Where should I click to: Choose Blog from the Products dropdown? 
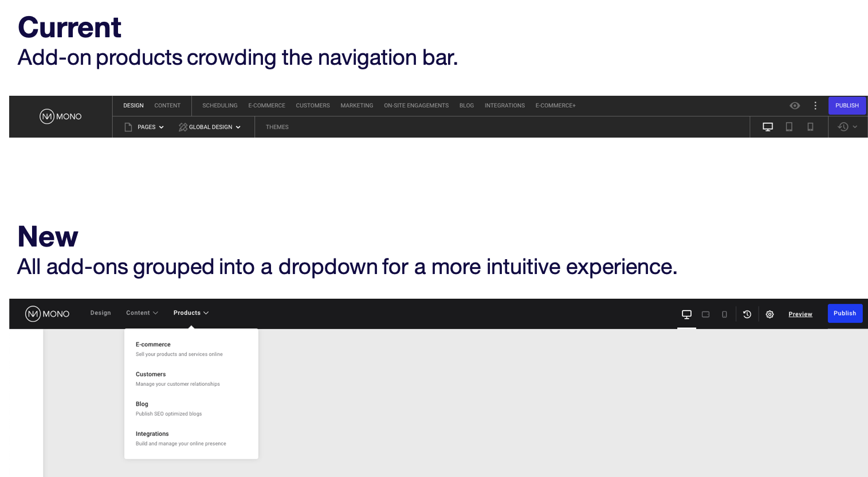[142, 404]
